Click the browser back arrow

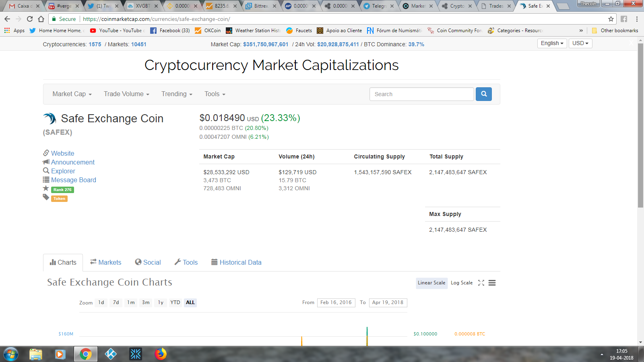[7, 19]
